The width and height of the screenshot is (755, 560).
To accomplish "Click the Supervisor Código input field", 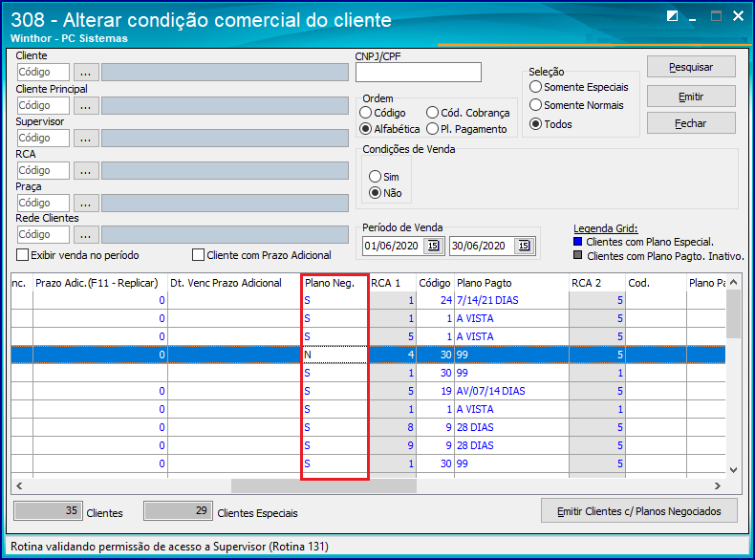I will [43, 139].
